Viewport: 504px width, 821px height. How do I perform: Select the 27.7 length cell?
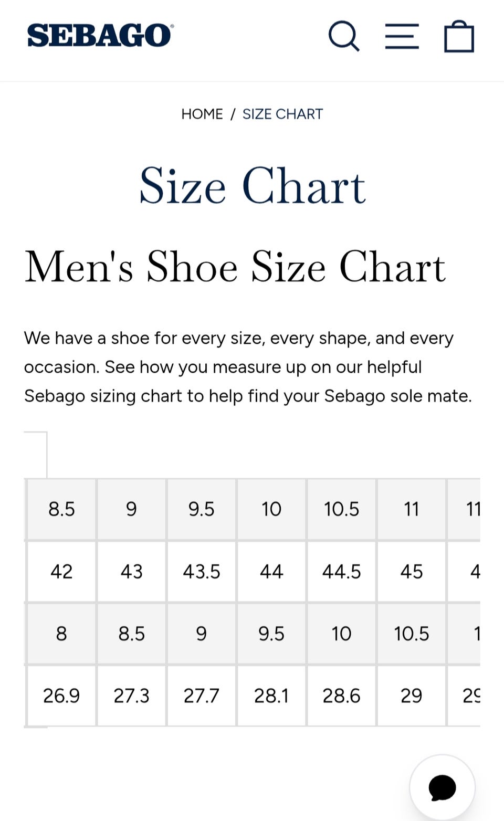[202, 696]
